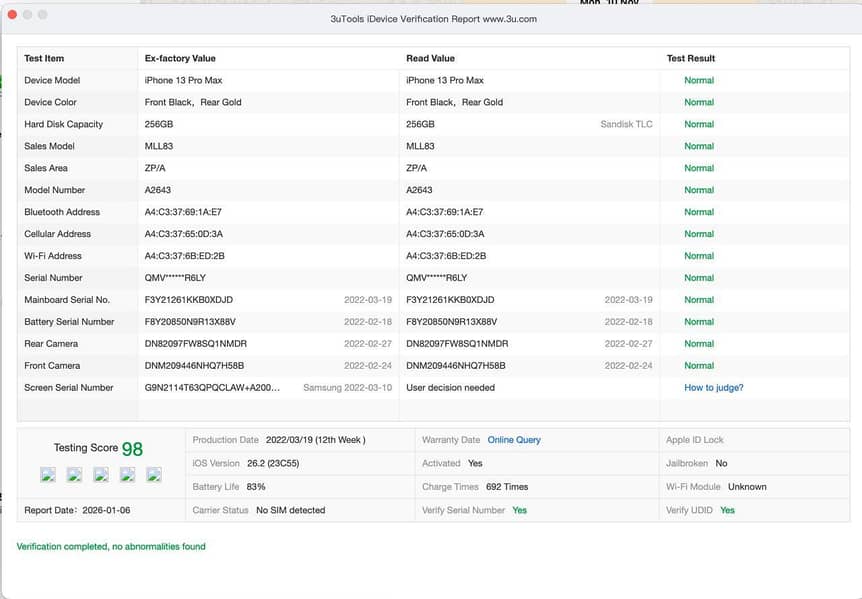This screenshot has height=599, width=862.
Task: Click the Read Value column header
Action: tap(430, 59)
